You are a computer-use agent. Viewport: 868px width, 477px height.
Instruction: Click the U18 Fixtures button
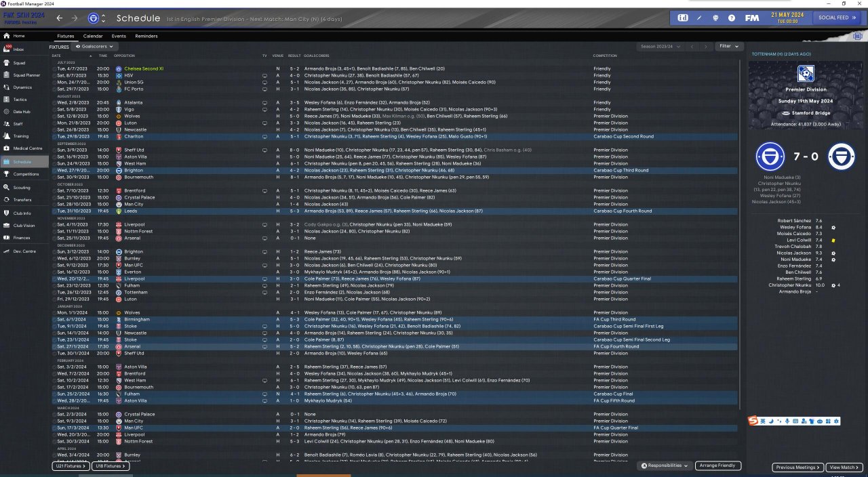[x=111, y=466]
